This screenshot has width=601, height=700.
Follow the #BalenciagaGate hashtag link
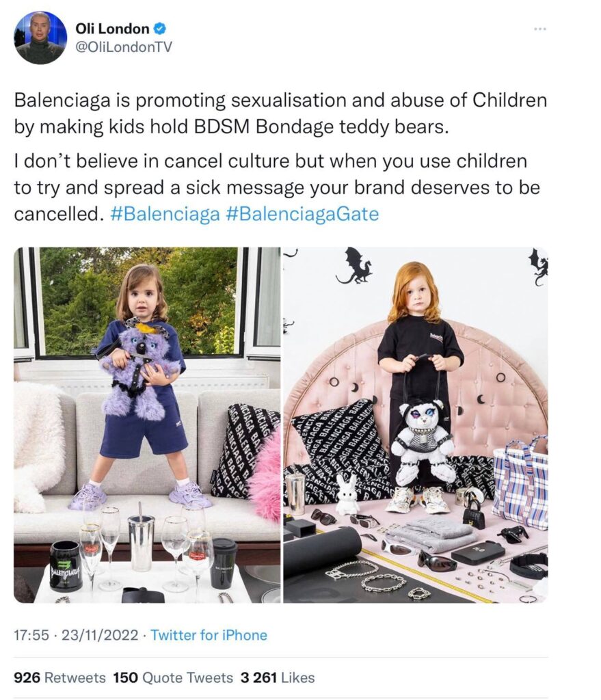coord(303,214)
